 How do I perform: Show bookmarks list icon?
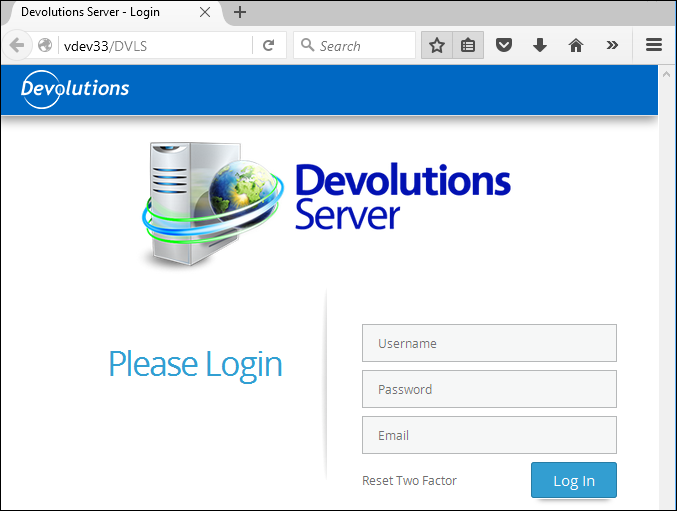click(x=468, y=45)
